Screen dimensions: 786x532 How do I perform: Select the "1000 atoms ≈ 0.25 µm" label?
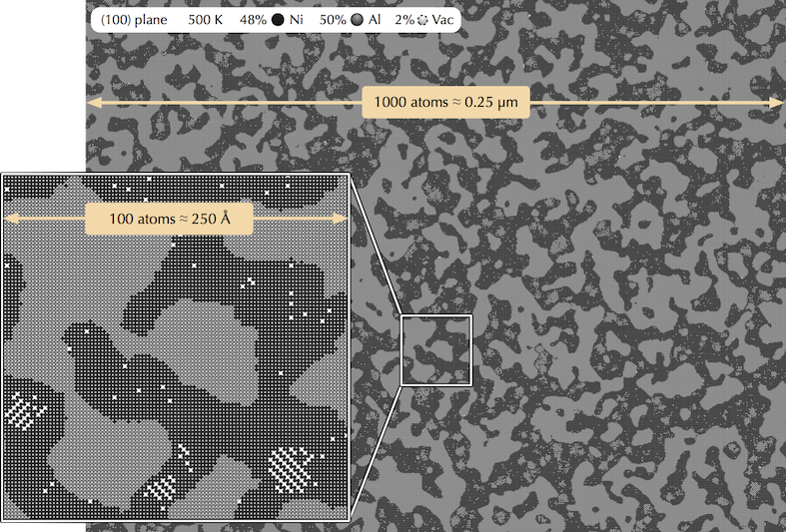pos(445,102)
